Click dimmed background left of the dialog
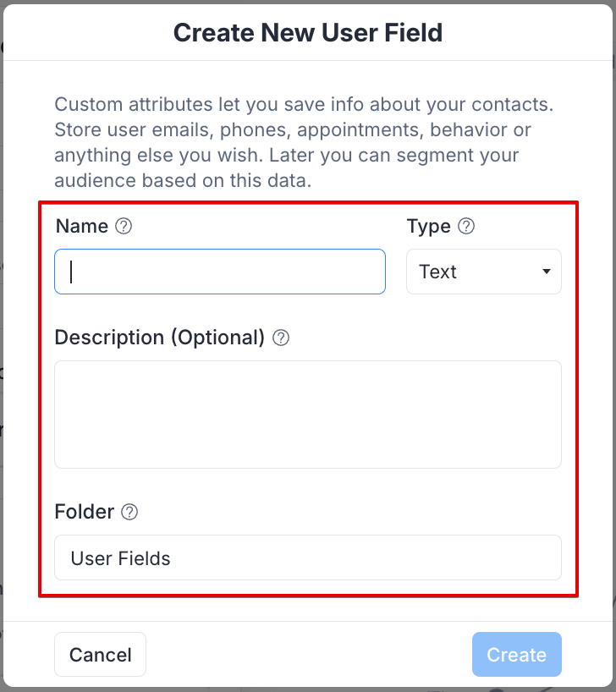The width and height of the screenshot is (616, 692). click(1, 338)
